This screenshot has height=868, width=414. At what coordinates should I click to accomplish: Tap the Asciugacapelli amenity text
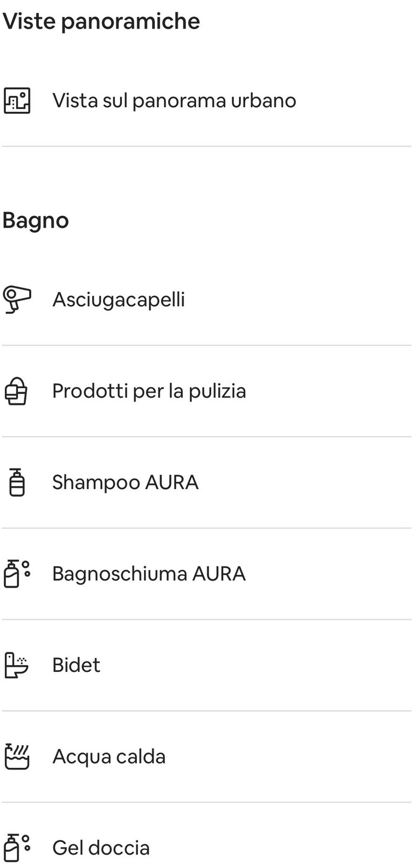tap(119, 300)
